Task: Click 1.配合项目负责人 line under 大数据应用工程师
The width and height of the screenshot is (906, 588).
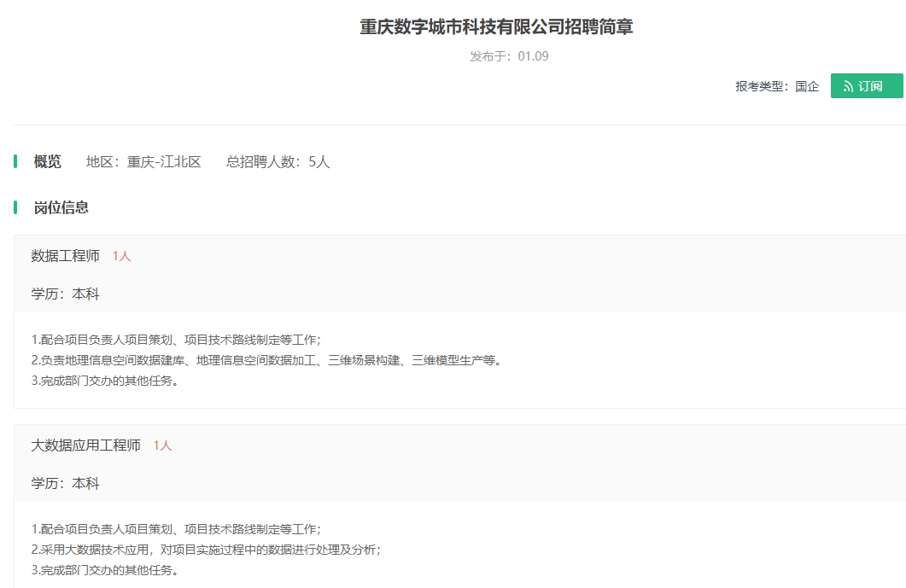Action: click(x=176, y=529)
